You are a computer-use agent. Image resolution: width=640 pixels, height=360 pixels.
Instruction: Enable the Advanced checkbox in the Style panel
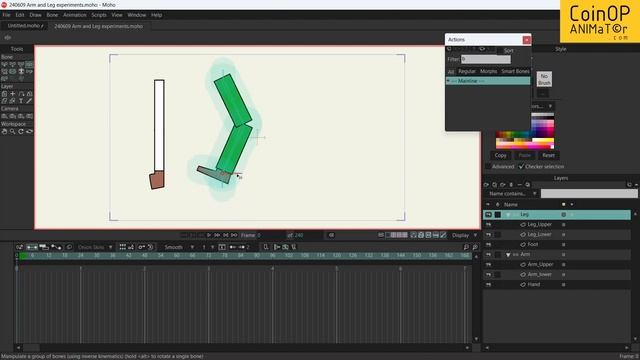[x=488, y=167]
